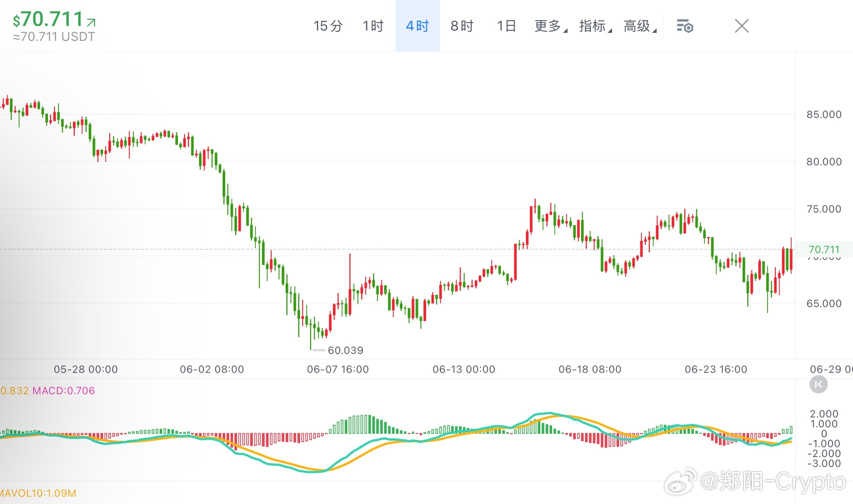Click the 06-18 08:00 time label
853x504 pixels.
click(x=590, y=369)
